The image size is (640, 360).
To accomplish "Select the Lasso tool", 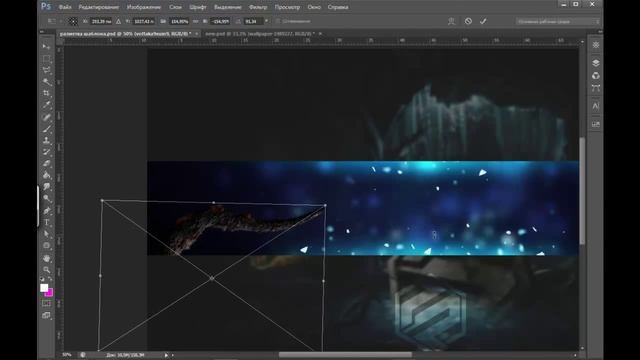I will click(x=47, y=70).
